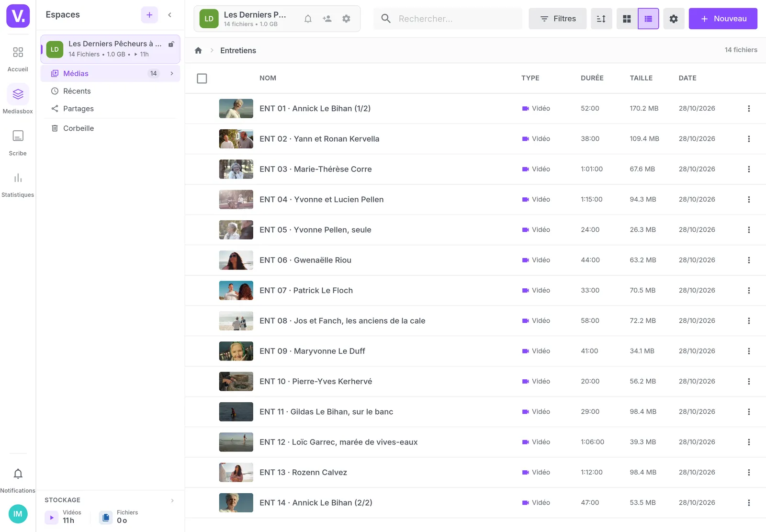Open the Scribe tool
Viewport: 766px width, 532px height.
(18, 143)
